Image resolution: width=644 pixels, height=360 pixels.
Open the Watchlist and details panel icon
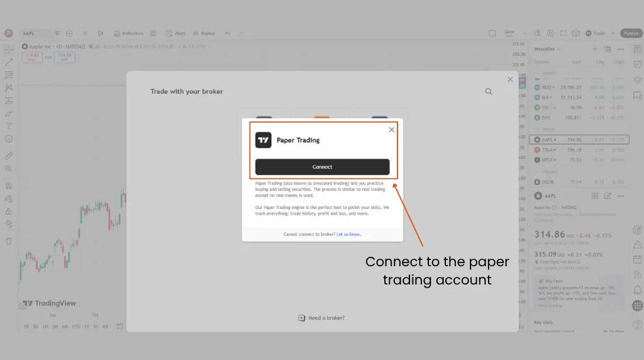tap(638, 49)
